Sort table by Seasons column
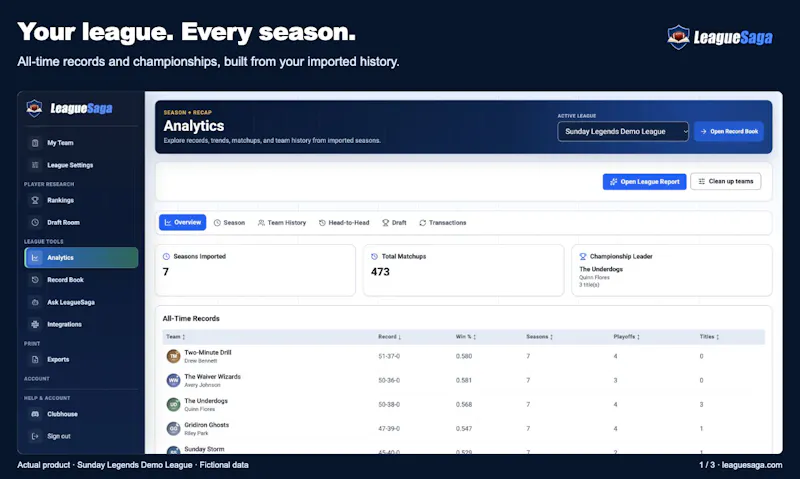Screen dimensions: 800x479 [x=540, y=337]
